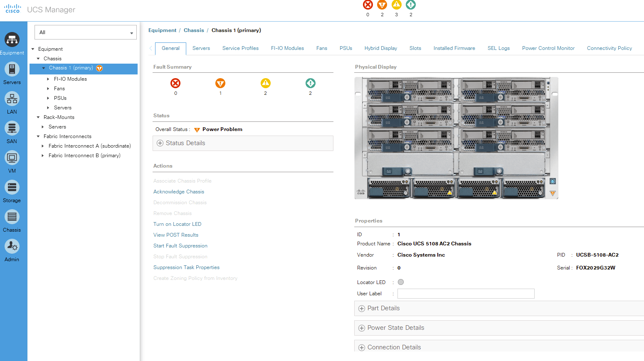Switch to the Installed Firmware tab
The width and height of the screenshot is (644, 361).
[x=454, y=48]
